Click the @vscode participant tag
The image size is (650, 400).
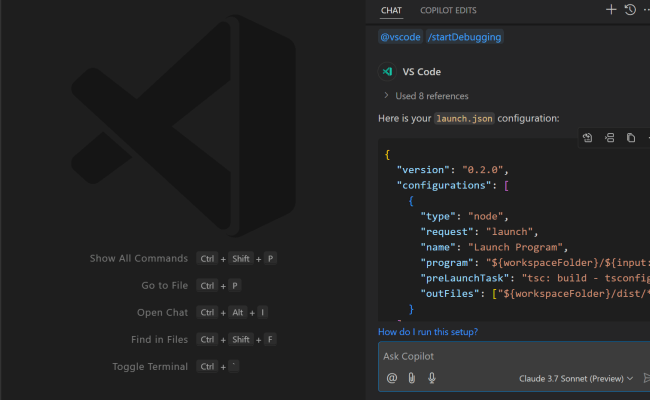(400, 37)
